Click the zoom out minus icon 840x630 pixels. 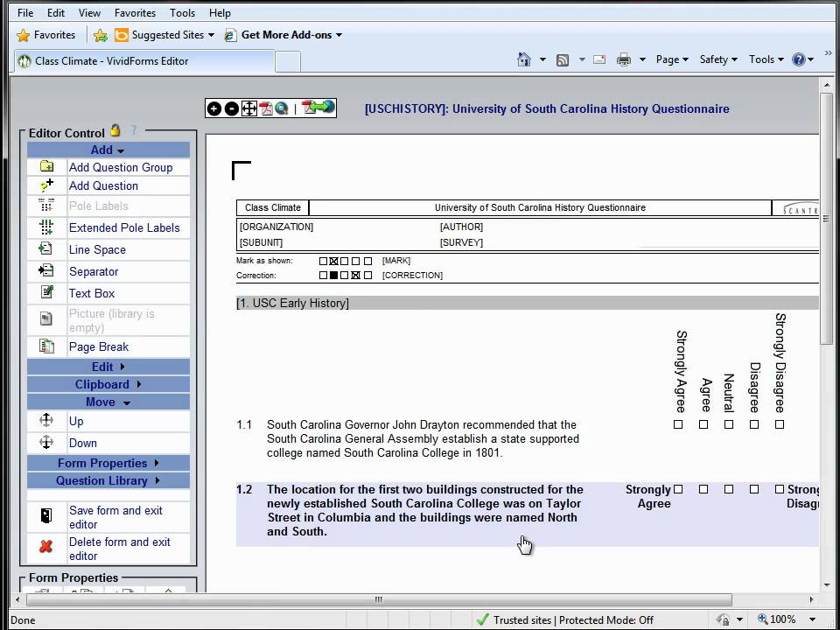coord(231,108)
